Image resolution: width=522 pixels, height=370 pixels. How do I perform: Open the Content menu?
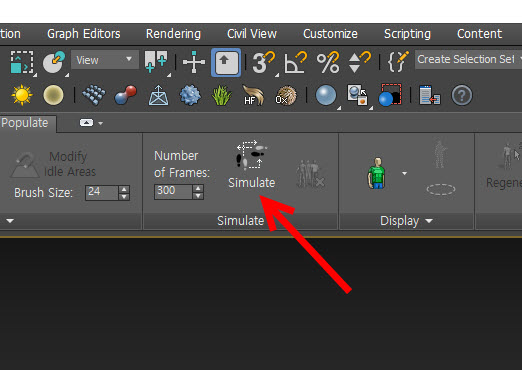pos(479,34)
